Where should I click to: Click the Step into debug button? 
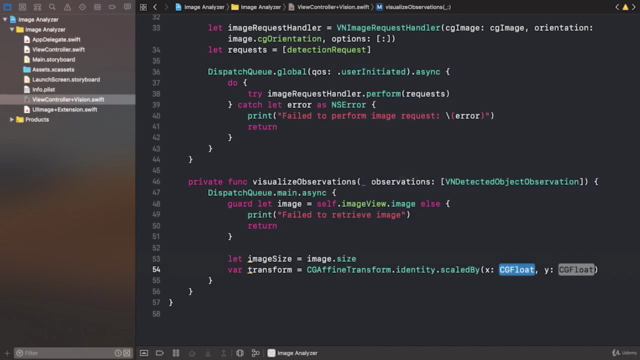208,353
